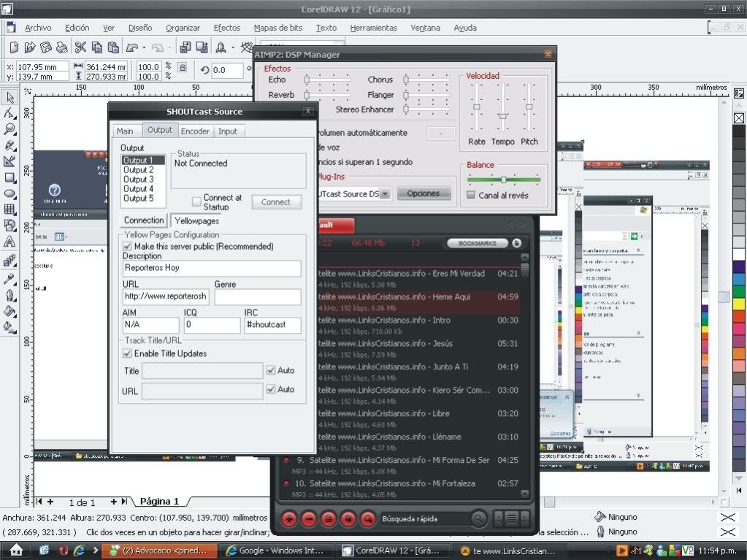Select the Text tool in the toolbox
Image resolution: width=747 pixels, height=560 pixels.
point(9,242)
